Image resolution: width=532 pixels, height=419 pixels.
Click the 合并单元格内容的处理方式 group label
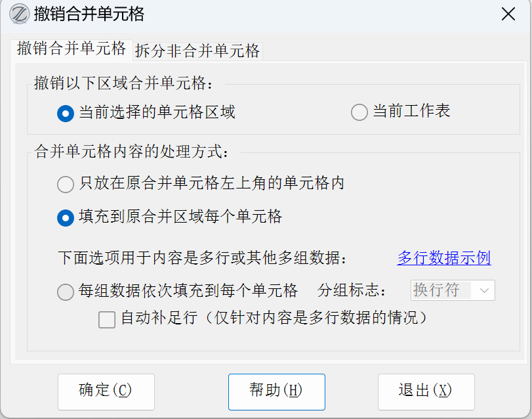(132, 153)
